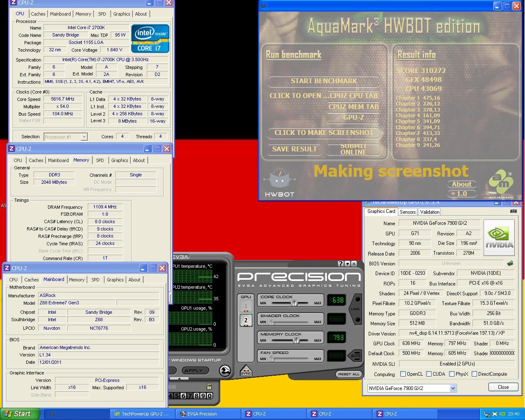Select GPU 1 in EVGA Precision
Image resolution: width=525 pixels, height=420 pixels.
click(x=246, y=306)
